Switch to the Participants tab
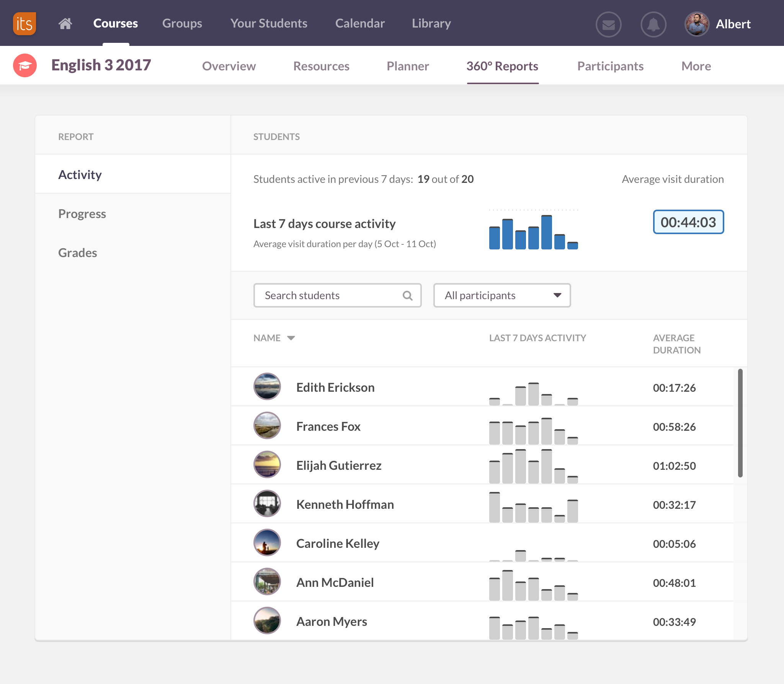Image resolution: width=784 pixels, height=684 pixels. [610, 66]
